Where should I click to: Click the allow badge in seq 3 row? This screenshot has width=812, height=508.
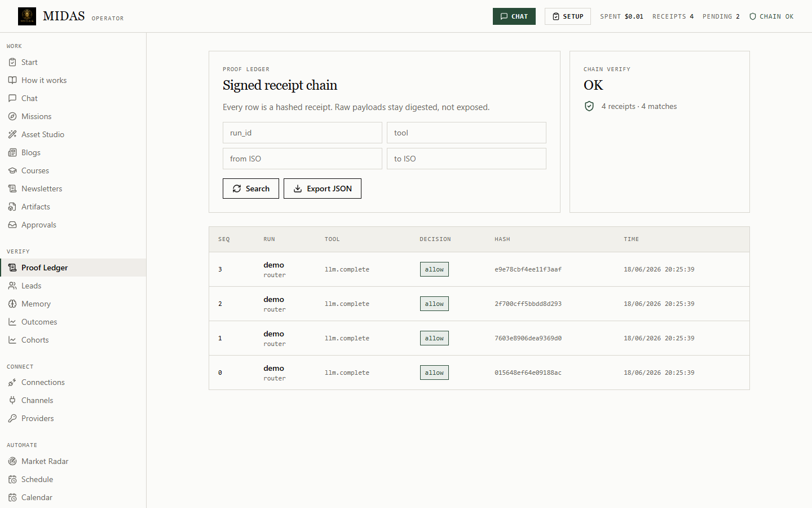click(434, 269)
